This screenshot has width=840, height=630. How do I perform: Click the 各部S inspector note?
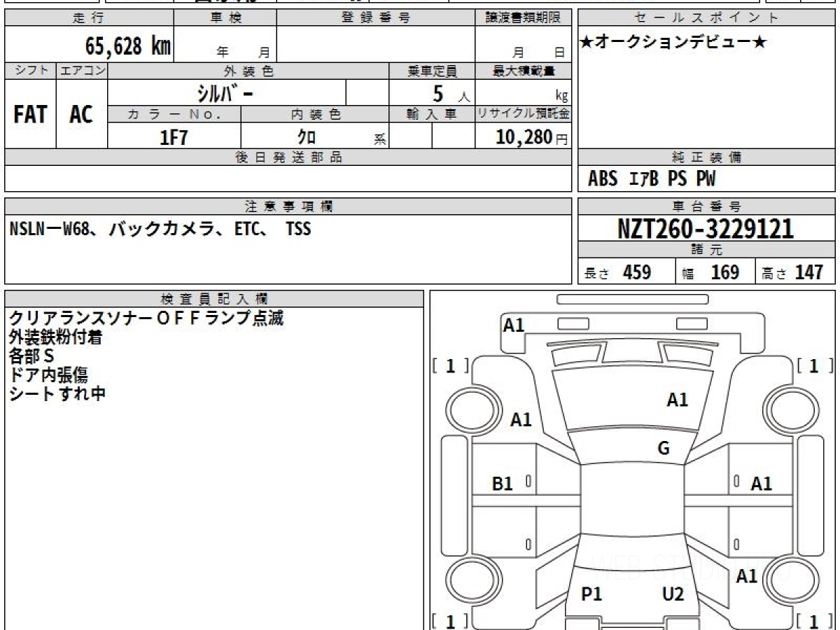click(31, 356)
